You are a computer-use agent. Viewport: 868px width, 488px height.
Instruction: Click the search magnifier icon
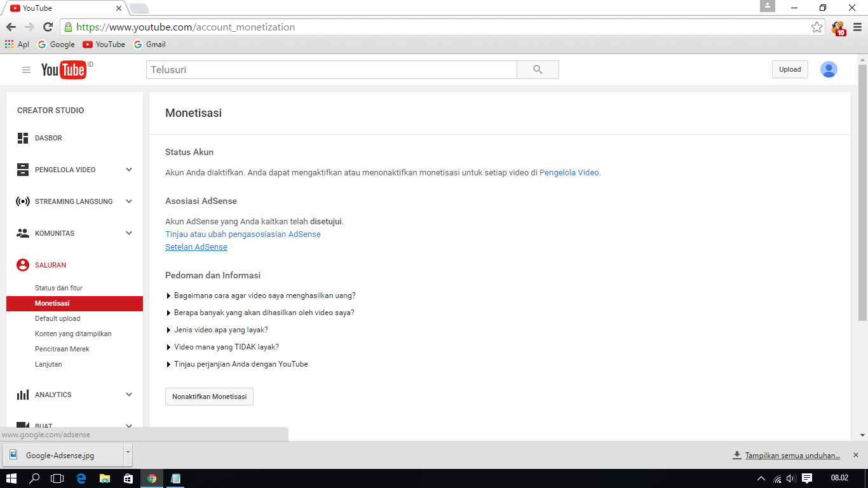point(537,69)
